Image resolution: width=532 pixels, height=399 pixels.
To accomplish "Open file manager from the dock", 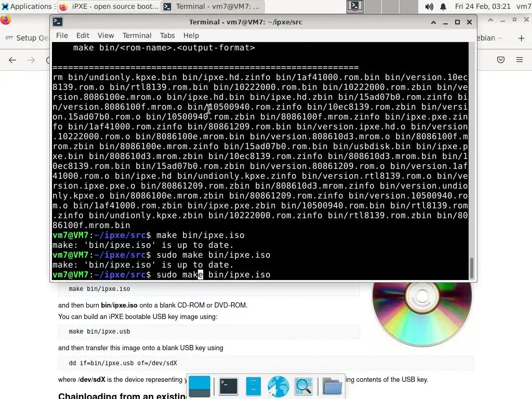I will (x=253, y=387).
